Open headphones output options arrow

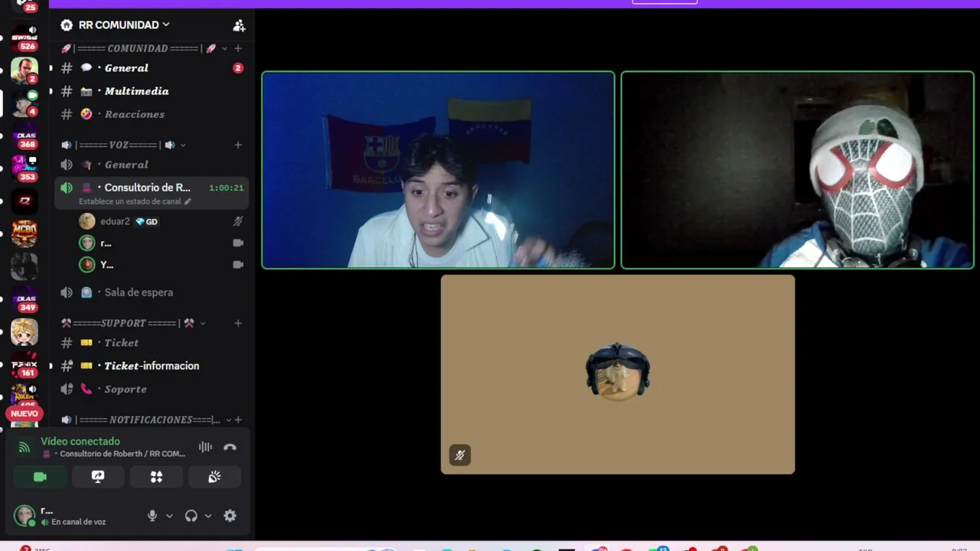[208, 516]
